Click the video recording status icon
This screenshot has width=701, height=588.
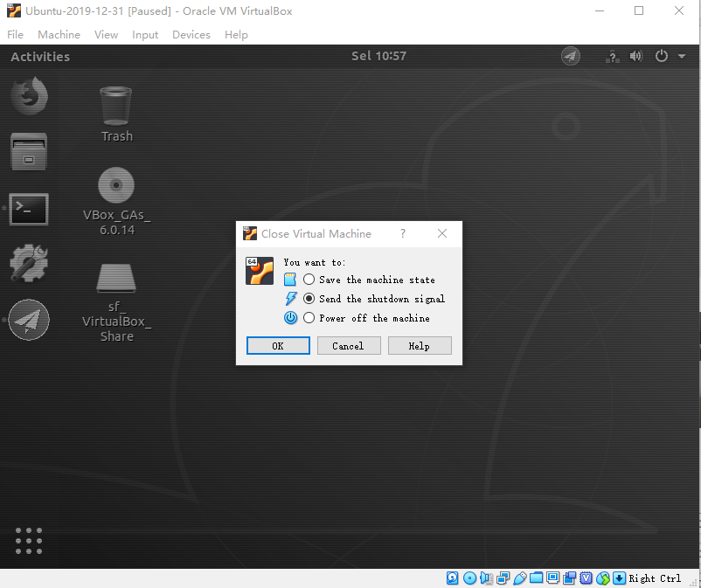pyautogui.click(x=570, y=578)
